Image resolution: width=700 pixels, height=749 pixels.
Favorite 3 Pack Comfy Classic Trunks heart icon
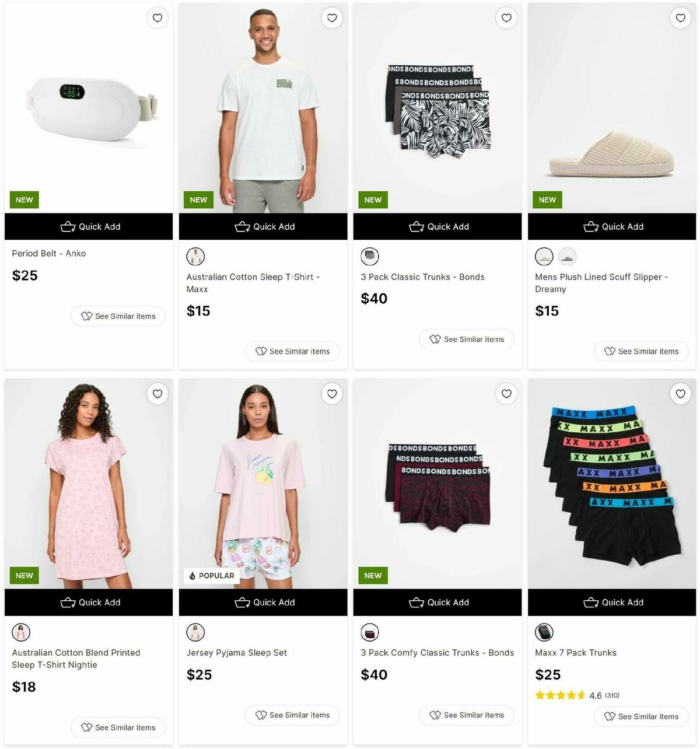tap(506, 394)
